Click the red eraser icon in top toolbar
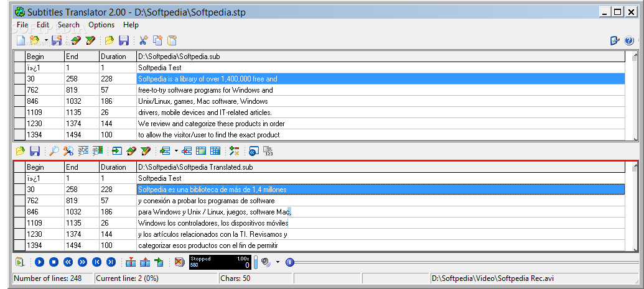644x289 pixels. pos(76,40)
